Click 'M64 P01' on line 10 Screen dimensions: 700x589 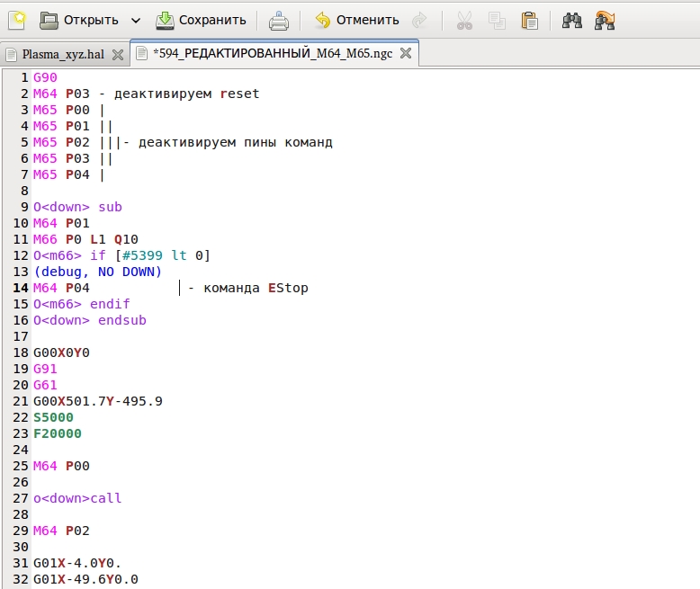coord(61,223)
